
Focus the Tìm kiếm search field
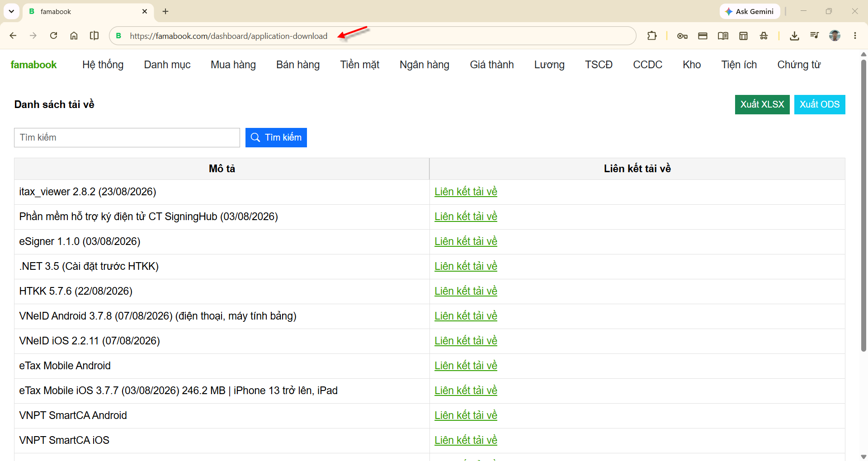click(127, 137)
